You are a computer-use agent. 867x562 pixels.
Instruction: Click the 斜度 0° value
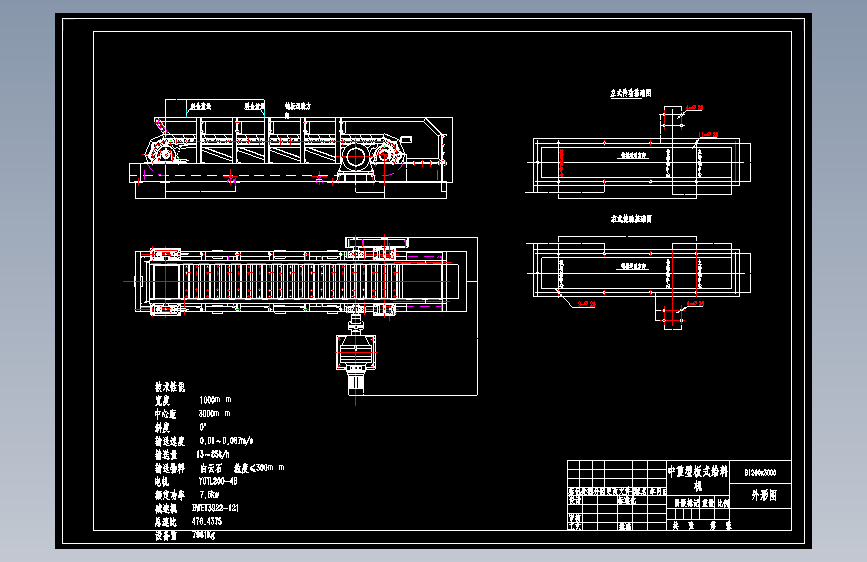click(203, 428)
